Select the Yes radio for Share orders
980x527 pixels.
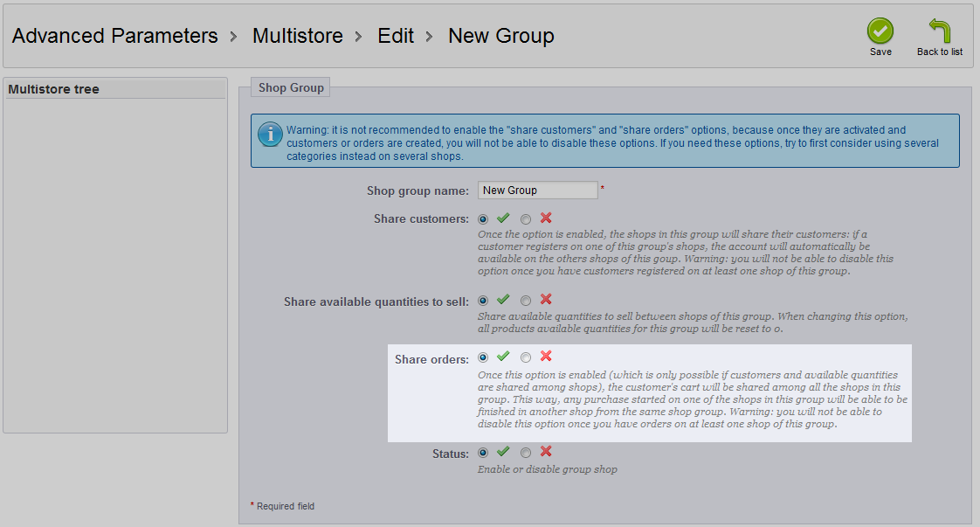coord(483,357)
